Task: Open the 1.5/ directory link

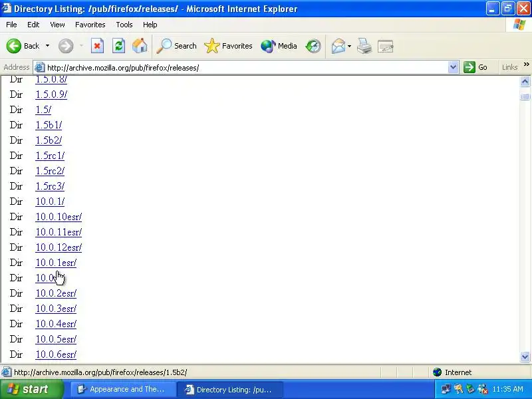Action: click(x=43, y=110)
